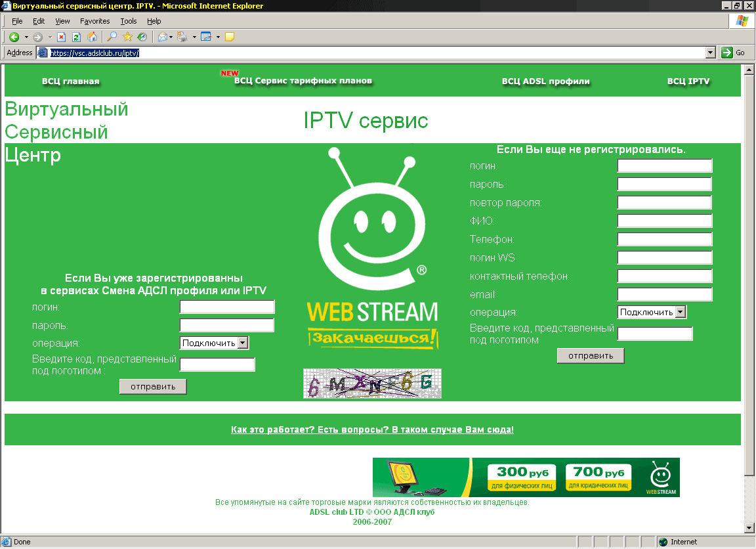The image size is (756, 549).
Task: Focus the registration captcha code field
Action: tap(655, 334)
